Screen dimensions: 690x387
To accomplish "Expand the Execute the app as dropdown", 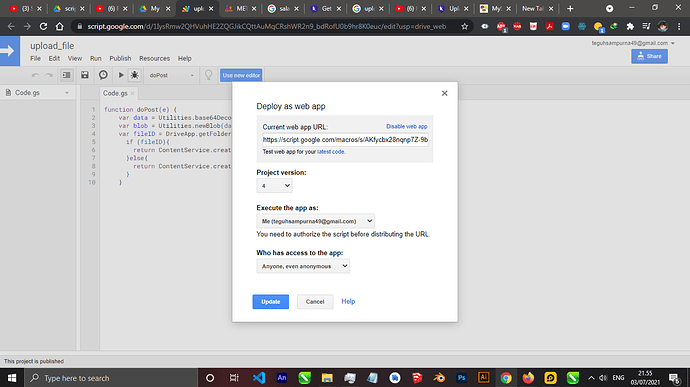I will pos(316,221).
